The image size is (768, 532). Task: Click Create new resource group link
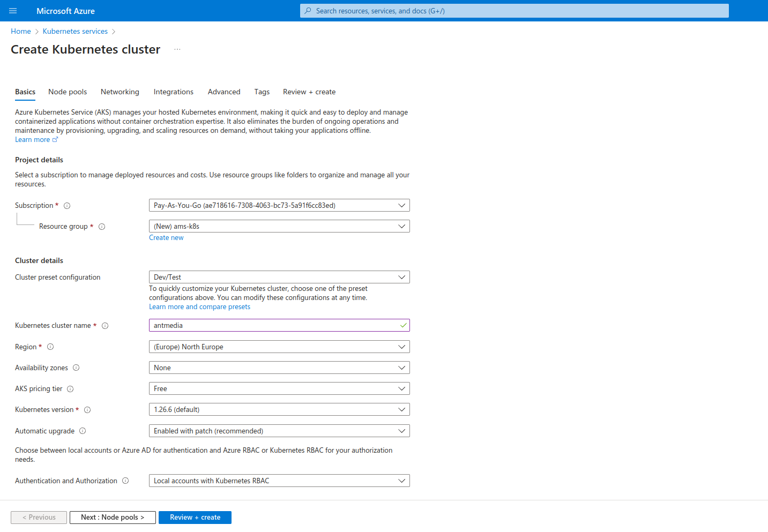pyautogui.click(x=166, y=237)
